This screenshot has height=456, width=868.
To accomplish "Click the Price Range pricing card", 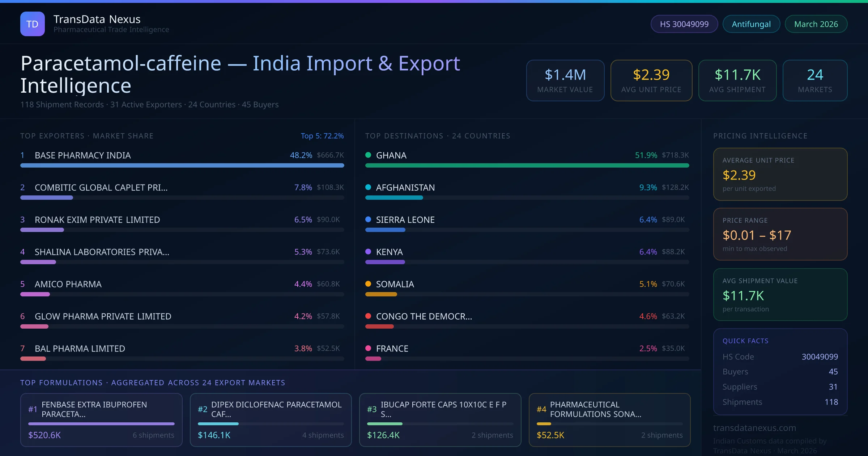I will click(x=780, y=234).
